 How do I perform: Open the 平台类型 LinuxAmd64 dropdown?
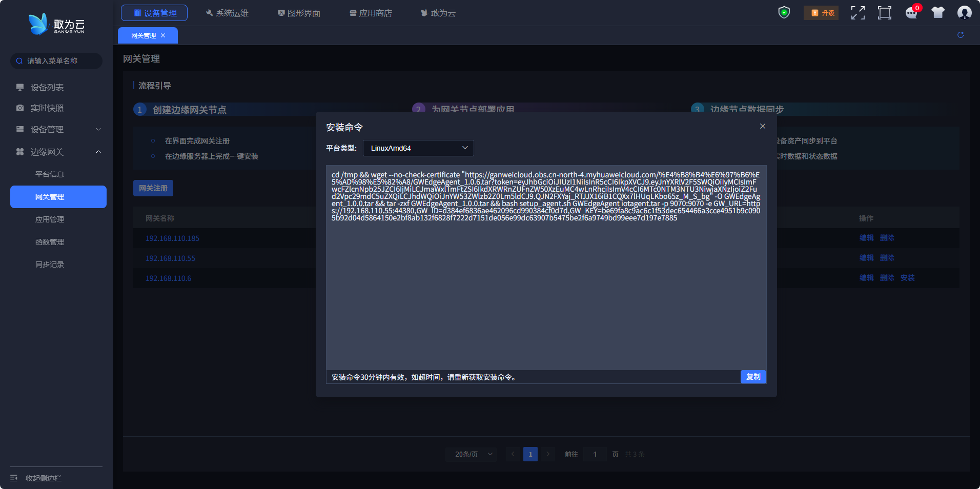[418, 148]
